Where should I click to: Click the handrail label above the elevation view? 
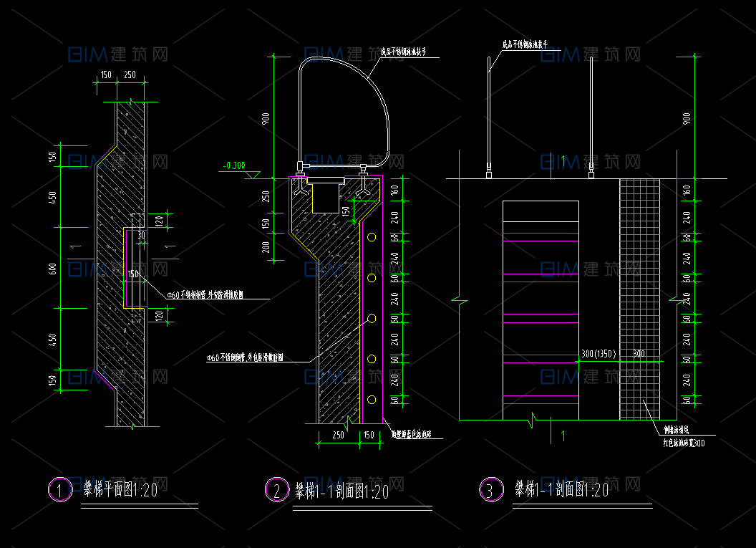524,44
